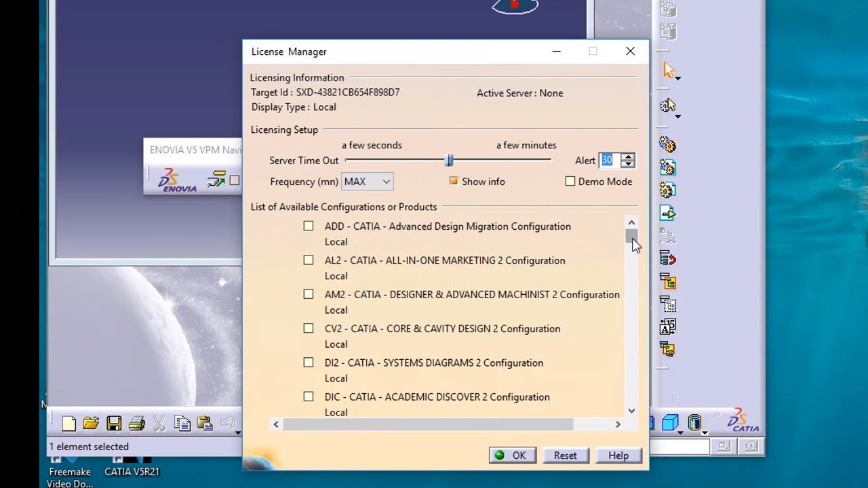Click the 'Target Id : SXD-43821CB654F898D7' text
868x488 pixels.
tap(325, 92)
